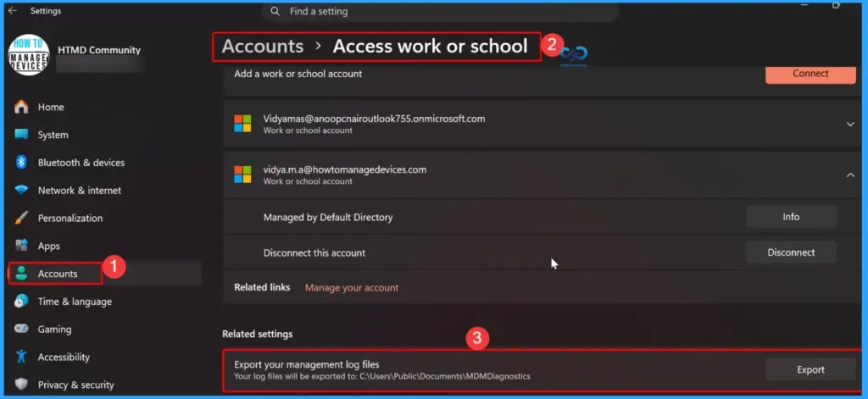Click the Vidyamas@anoopcnairoutlook755.onmicrosoft.com email text

[374, 119]
